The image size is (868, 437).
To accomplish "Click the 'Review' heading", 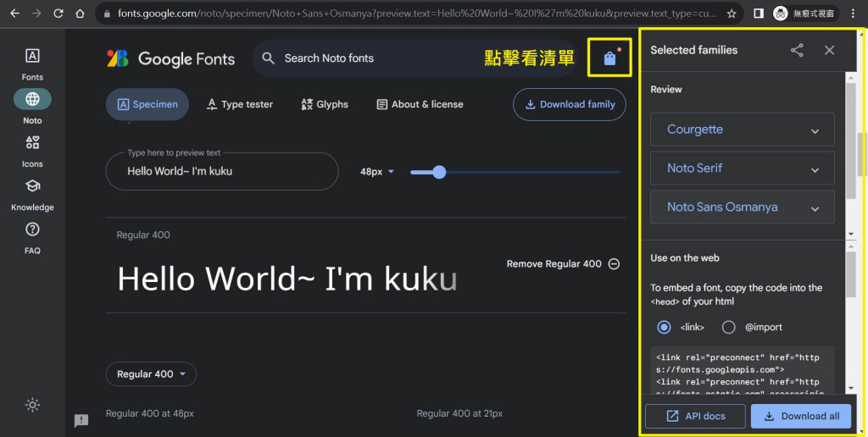I will pos(666,90).
